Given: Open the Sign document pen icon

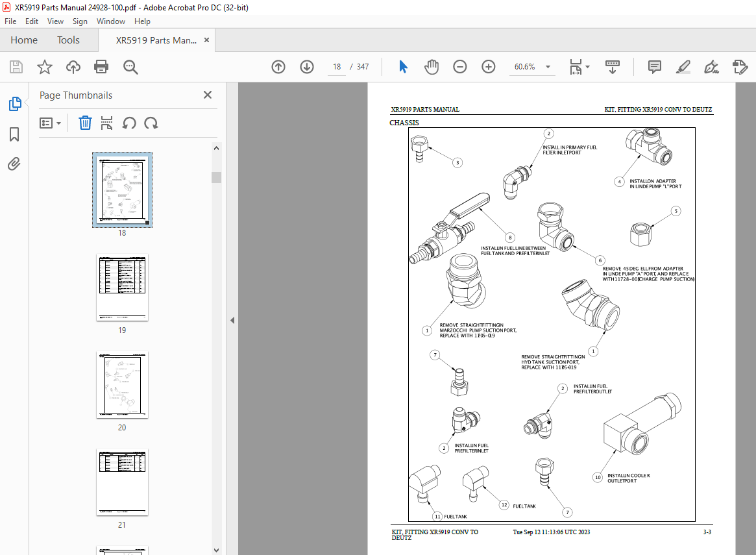Looking at the screenshot, I should [x=711, y=67].
